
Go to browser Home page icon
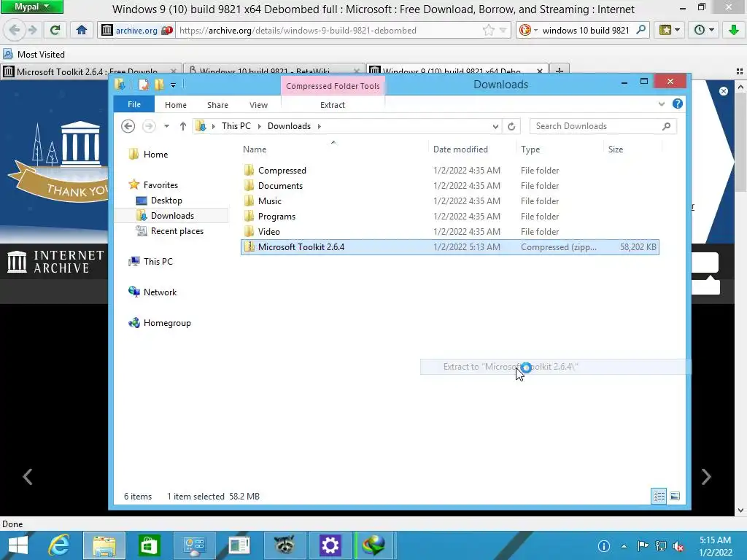tap(82, 31)
